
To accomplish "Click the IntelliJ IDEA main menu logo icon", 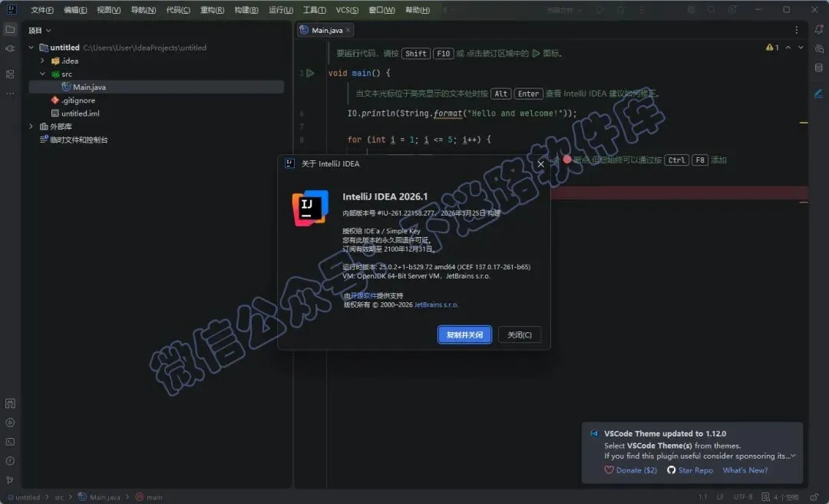I will tap(11, 9).
